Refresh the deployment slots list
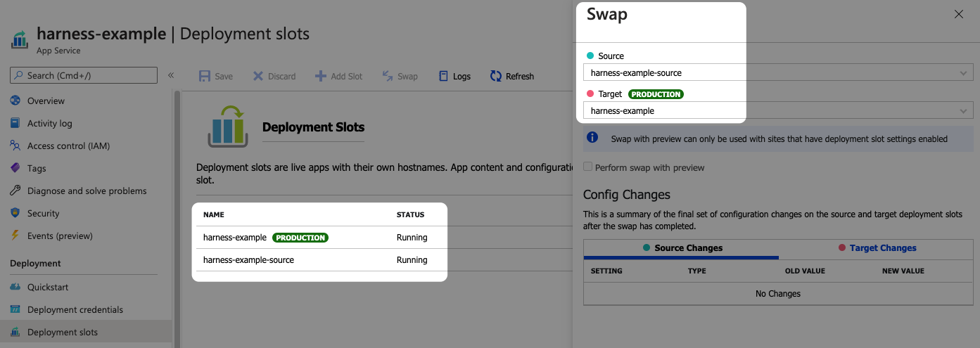 pos(511,76)
